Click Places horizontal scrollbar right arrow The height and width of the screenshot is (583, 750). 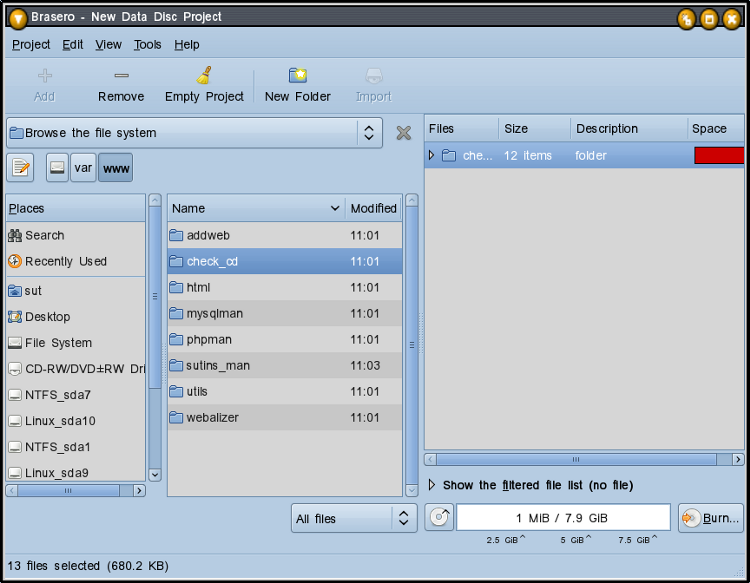(139, 490)
